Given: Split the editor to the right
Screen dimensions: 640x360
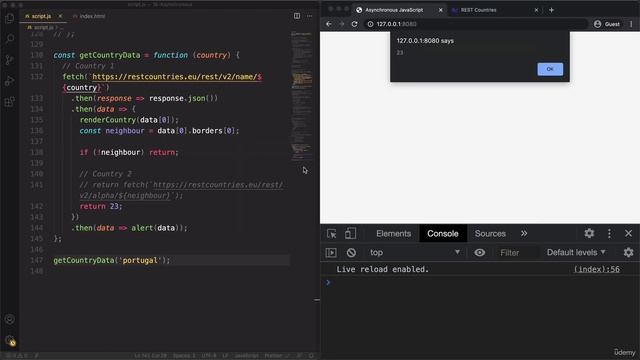Looking at the screenshot, I should 297,16.
